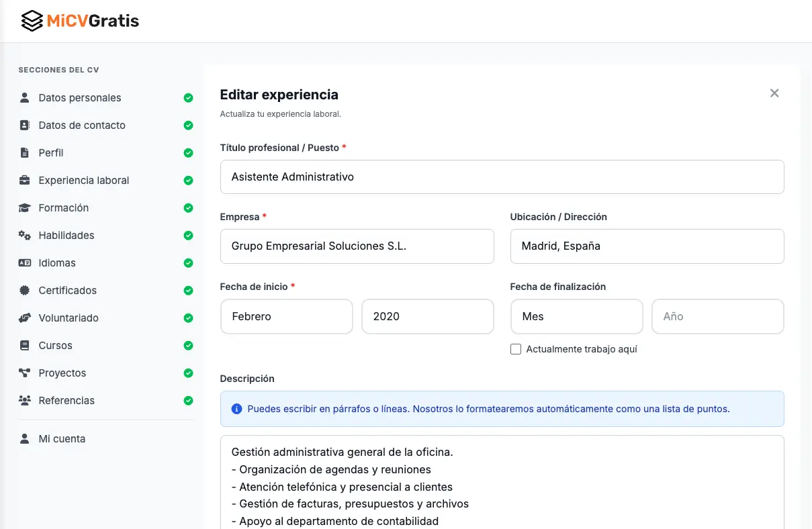Screen dimensions: 812x529
Task: Click inside the Descripción text area
Action: coord(502,483)
